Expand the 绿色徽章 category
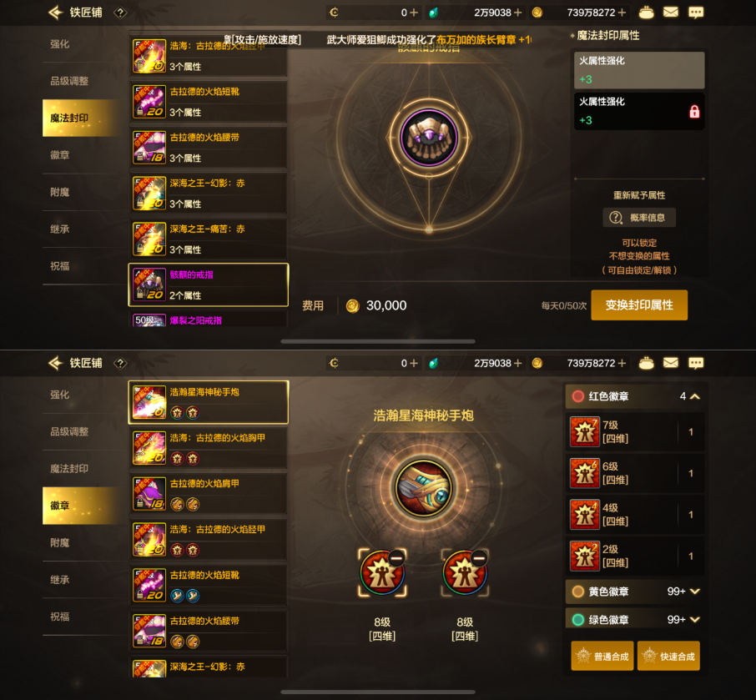 coord(634,619)
